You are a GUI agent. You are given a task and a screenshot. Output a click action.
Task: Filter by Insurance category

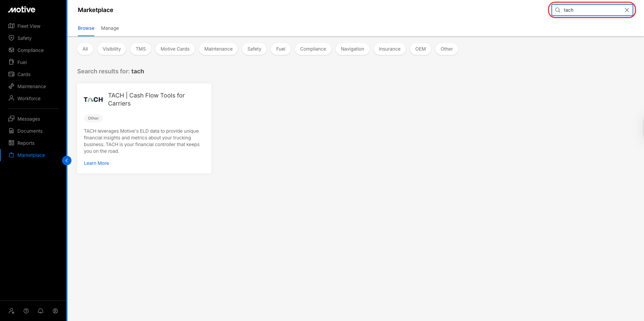click(390, 49)
